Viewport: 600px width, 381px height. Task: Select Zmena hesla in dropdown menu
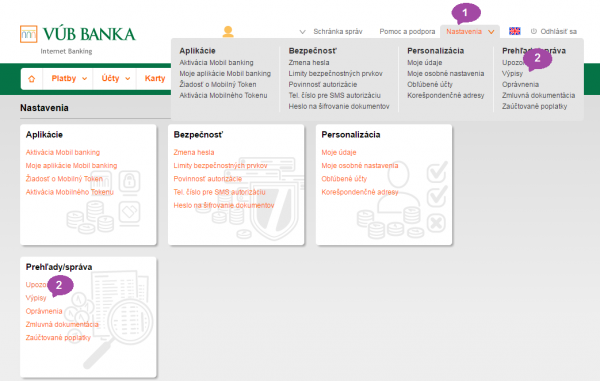(x=309, y=62)
